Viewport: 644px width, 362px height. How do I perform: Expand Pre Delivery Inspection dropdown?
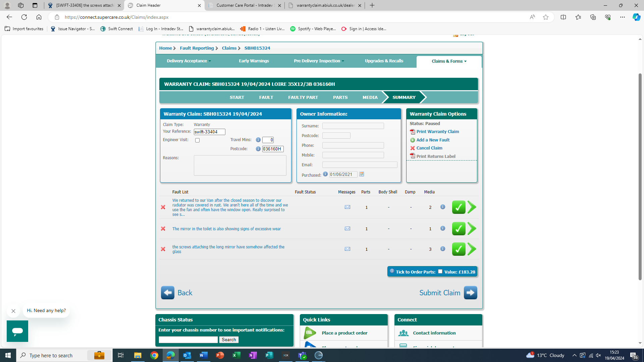pos(319,61)
